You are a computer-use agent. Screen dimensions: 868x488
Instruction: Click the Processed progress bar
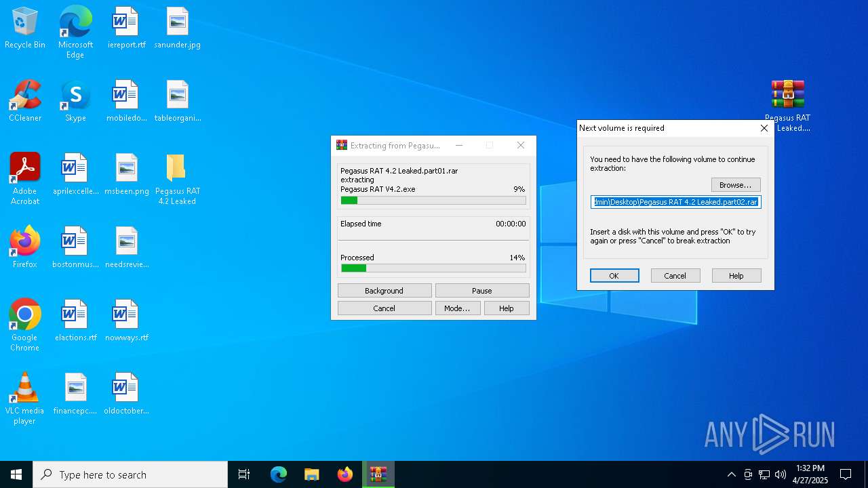click(x=433, y=268)
